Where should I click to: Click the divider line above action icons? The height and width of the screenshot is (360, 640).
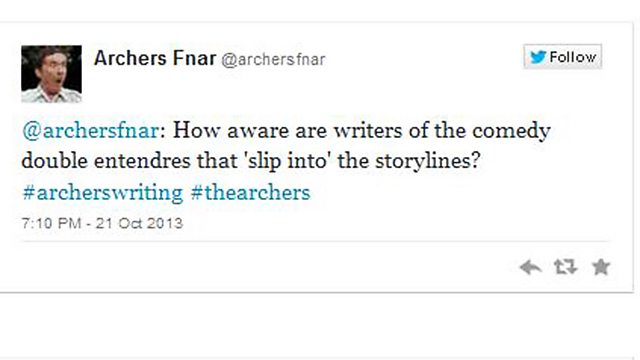[x=315, y=241]
